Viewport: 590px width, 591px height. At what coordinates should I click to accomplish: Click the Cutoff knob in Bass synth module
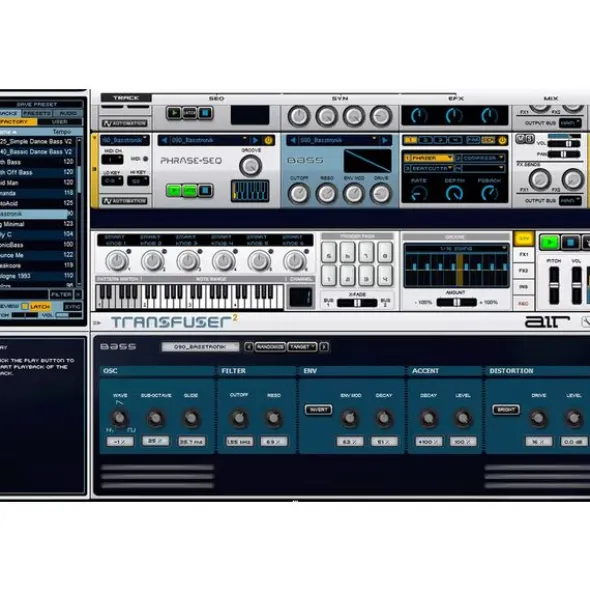[x=299, y=193]
